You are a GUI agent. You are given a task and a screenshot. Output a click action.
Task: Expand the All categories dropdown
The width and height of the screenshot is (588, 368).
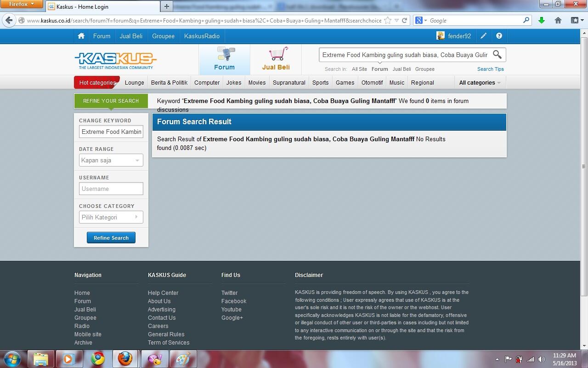click(480, 83)
